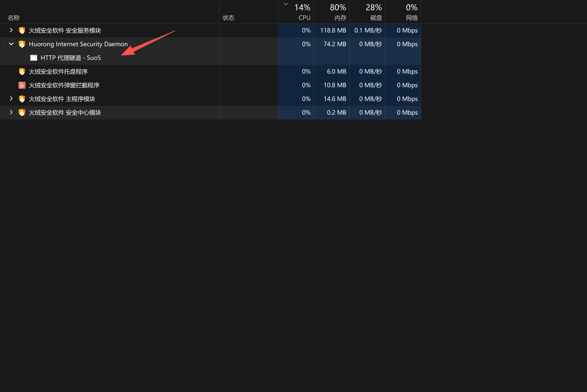Click the Huorong Internet Security Daemon shield icon
The width and height of the screenshot is (587, 392).
22,44
